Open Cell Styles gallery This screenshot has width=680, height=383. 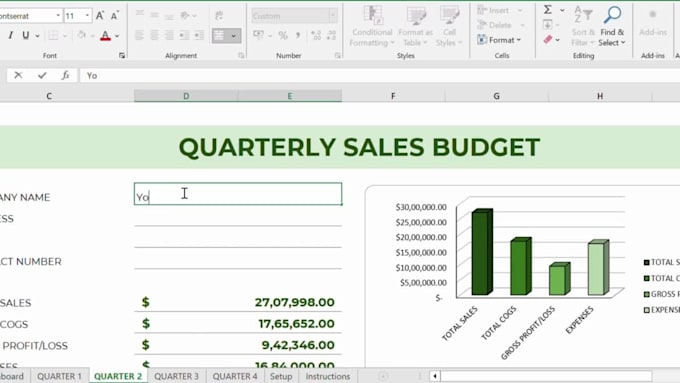point(449,26)
